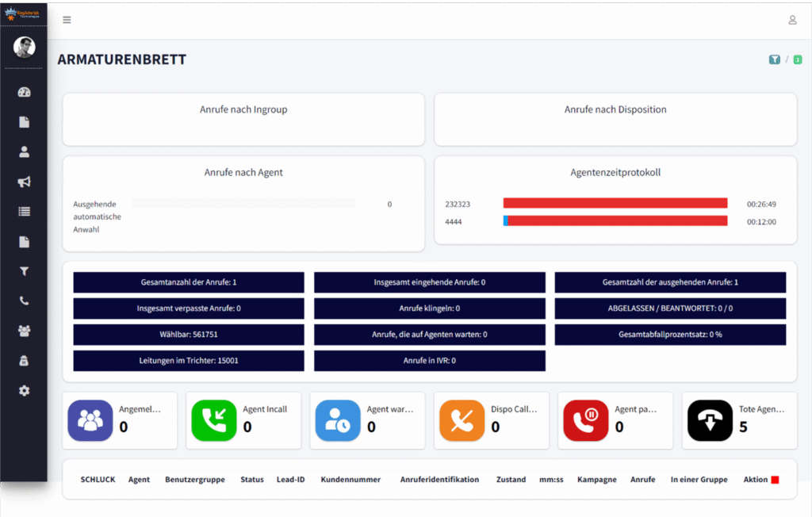Viewport: 812px width, 517px height.
Task: Open campaigns via the megaphone sidebar icon
Action: 24,182
